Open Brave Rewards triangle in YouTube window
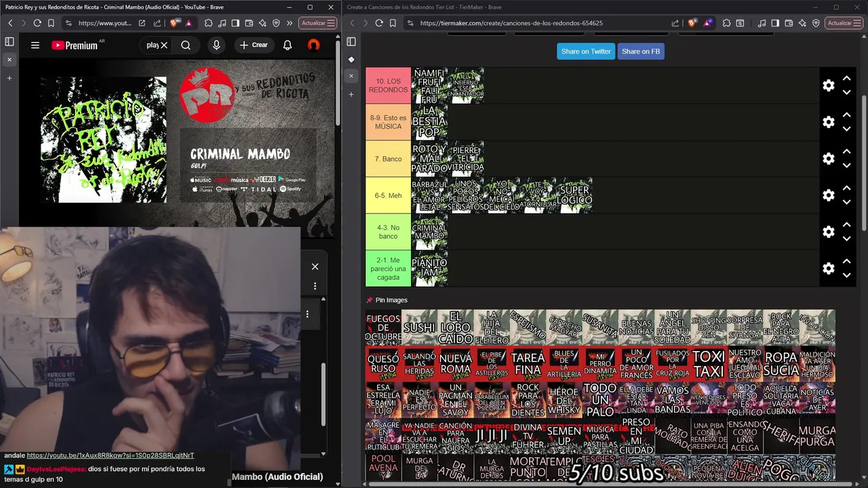868x488 pixels. [x=189, y=23]
